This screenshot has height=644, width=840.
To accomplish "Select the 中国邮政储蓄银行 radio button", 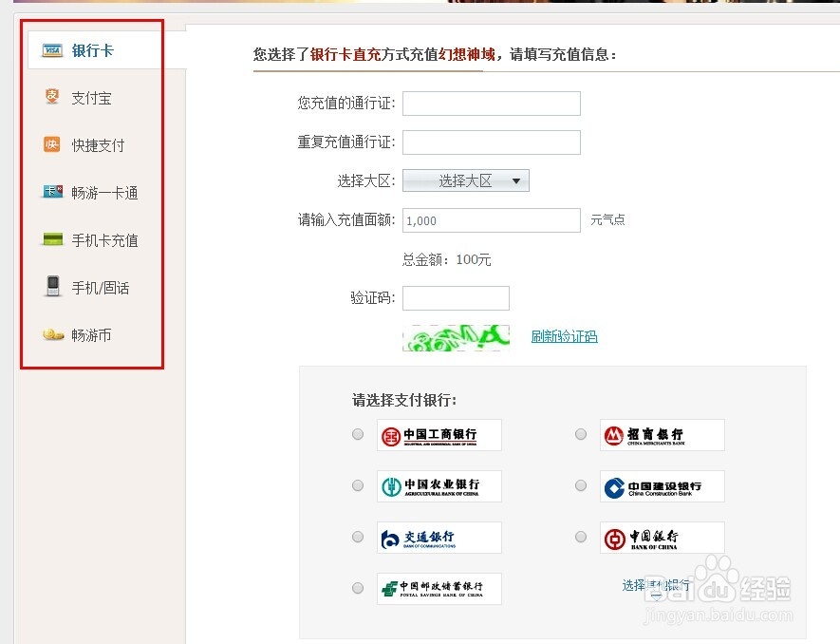I will (358, 588).
